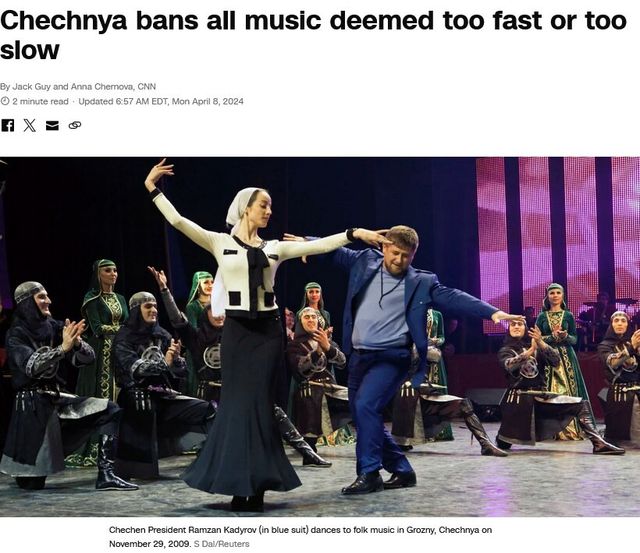This screenshot has width=640, height=553.
Task: Click the 2 minute read label
Action: tap(40, 101)
